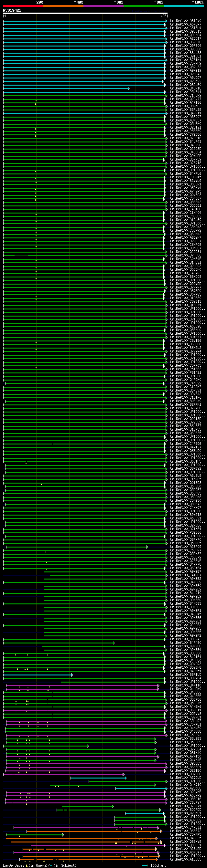The height and width of the screenshot is (868, 207).
Task: Click the UniRef100_Q25531 label
Action: pos(186,252)
